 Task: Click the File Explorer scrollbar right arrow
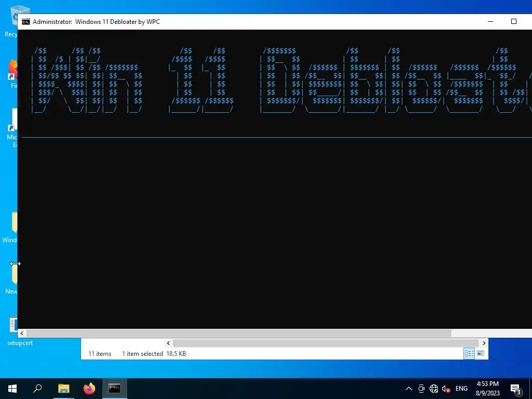click(x=484, y=343)
